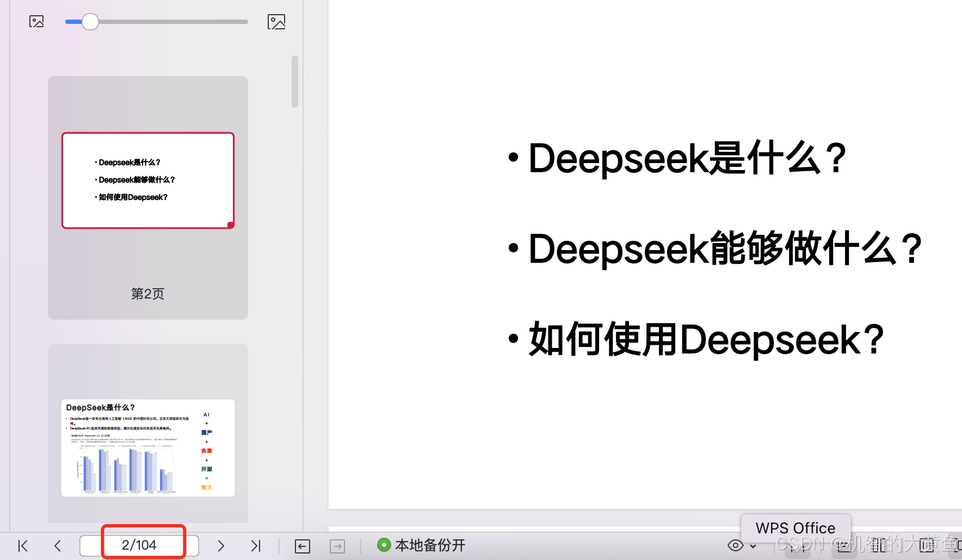962x560 pixels.
Task: Click the green local backup status indicator
Action: (x=384, y=545)
